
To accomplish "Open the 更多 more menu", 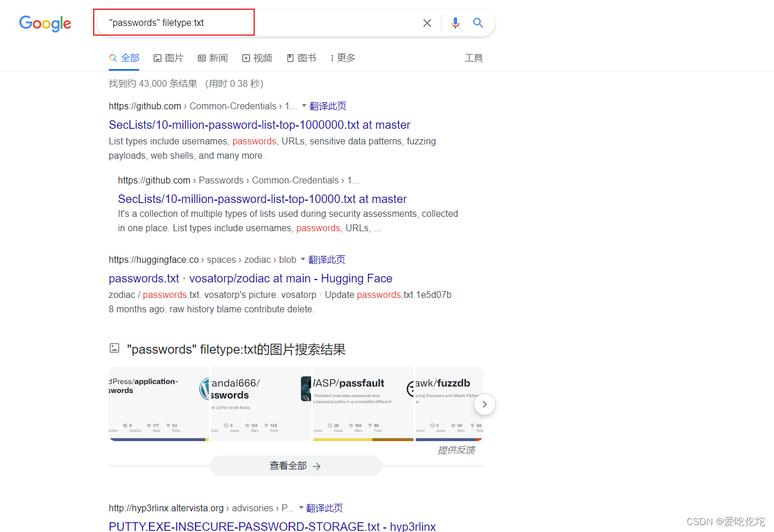I will (x=343, y=58).
